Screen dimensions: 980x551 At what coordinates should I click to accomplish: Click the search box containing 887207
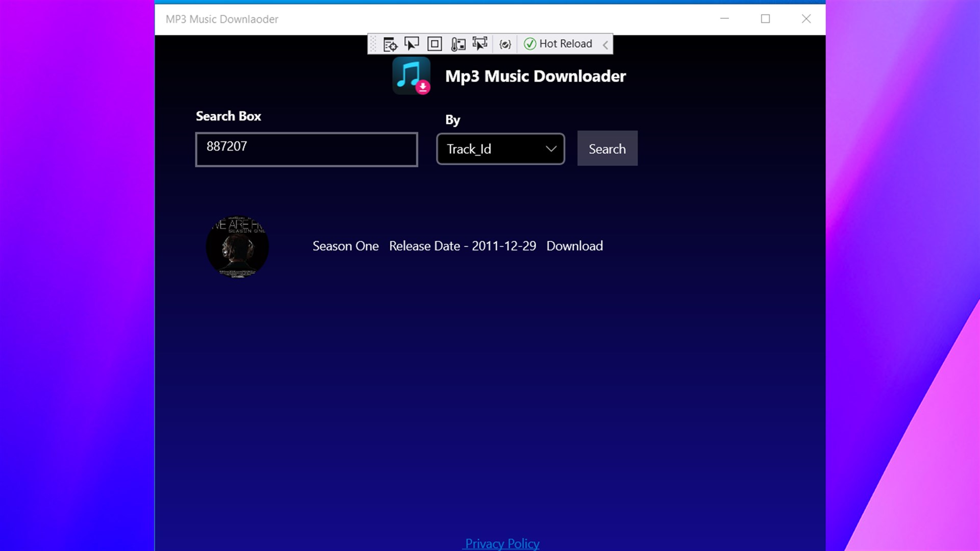point(306,149)
